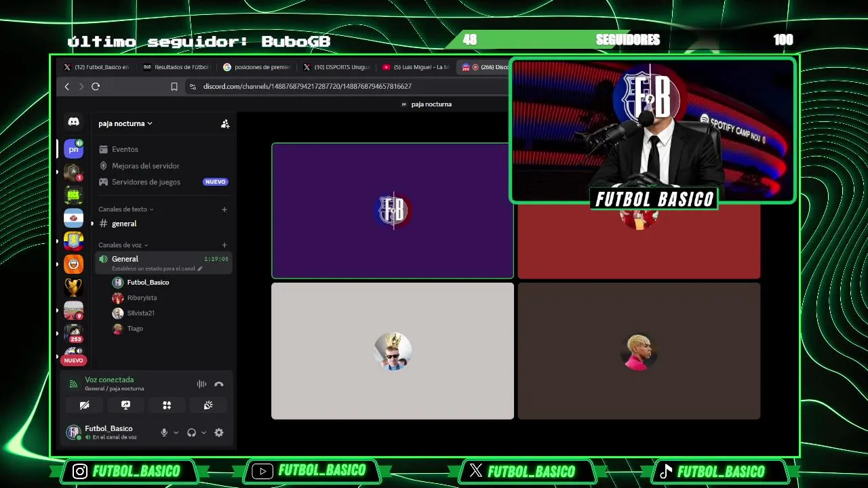Open the Activities launcher icon
This screenshot has width=868, height=488.
pyautogui.click(x=167, y=405)
